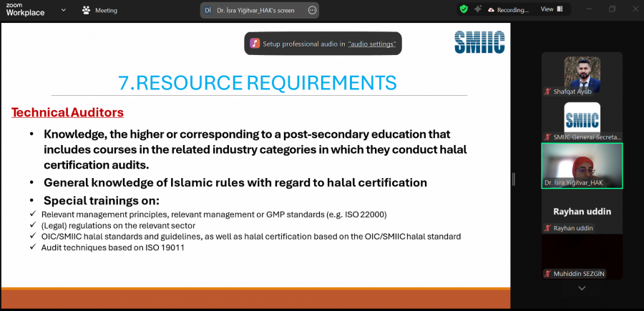
Task: Click Shafqat Ayub's muted microphone icon
Action: point(547,92)
